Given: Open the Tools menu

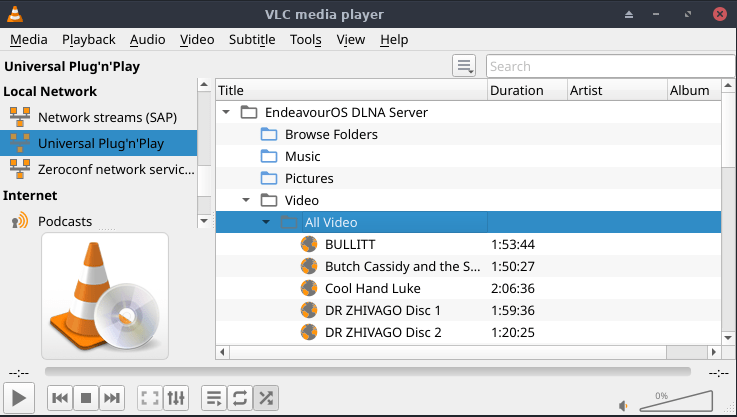Looking at the screenshot, I should [306, 39].
